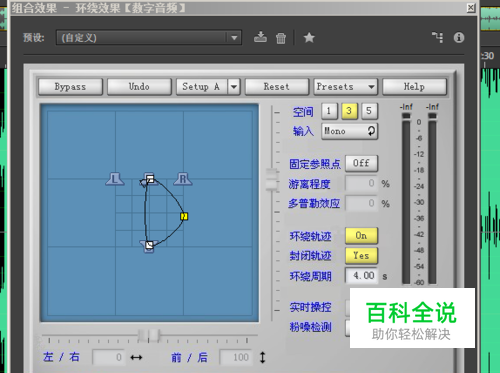Click the Bypass button
The image size is (500, 373).
click(x=70, y=87)
